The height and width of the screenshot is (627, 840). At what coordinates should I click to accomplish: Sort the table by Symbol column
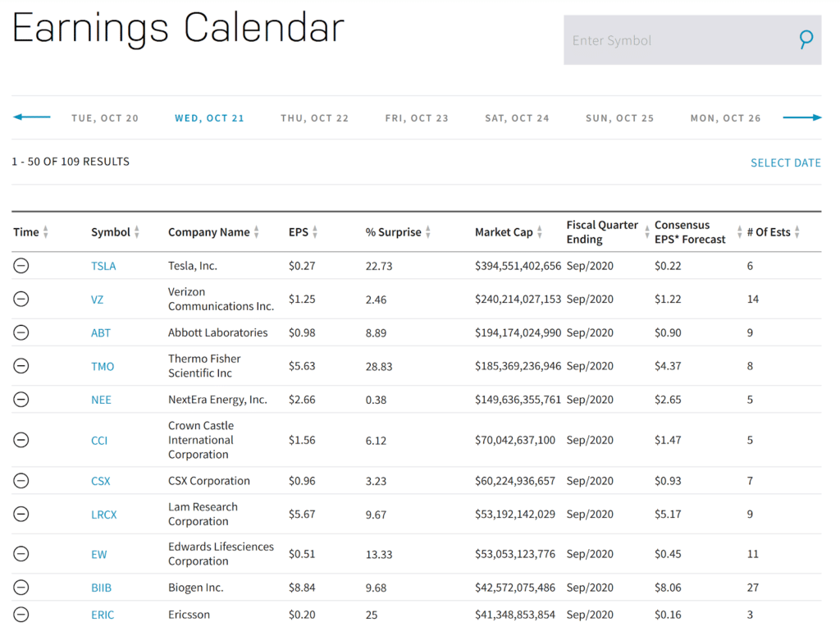pos(137,232)
